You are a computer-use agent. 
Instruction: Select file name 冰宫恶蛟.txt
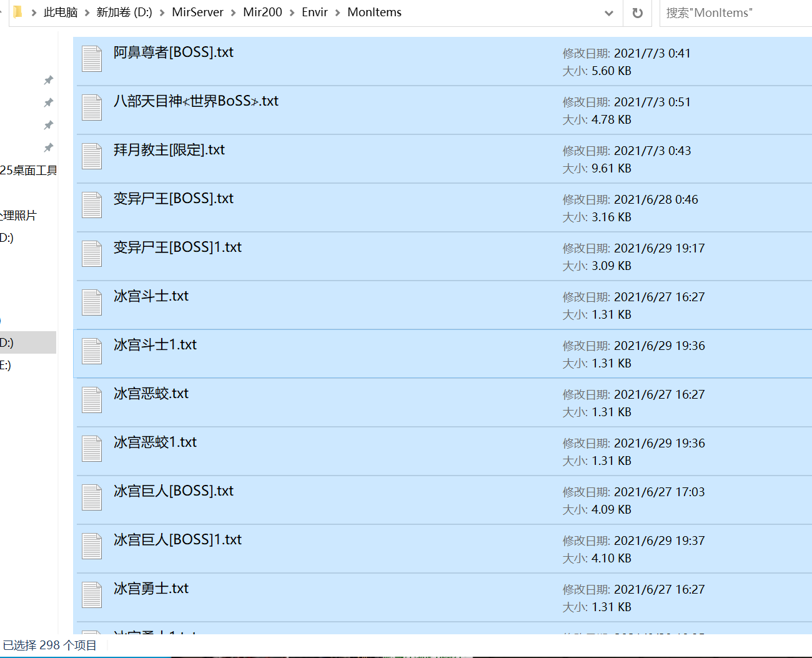tap(151, 394)
